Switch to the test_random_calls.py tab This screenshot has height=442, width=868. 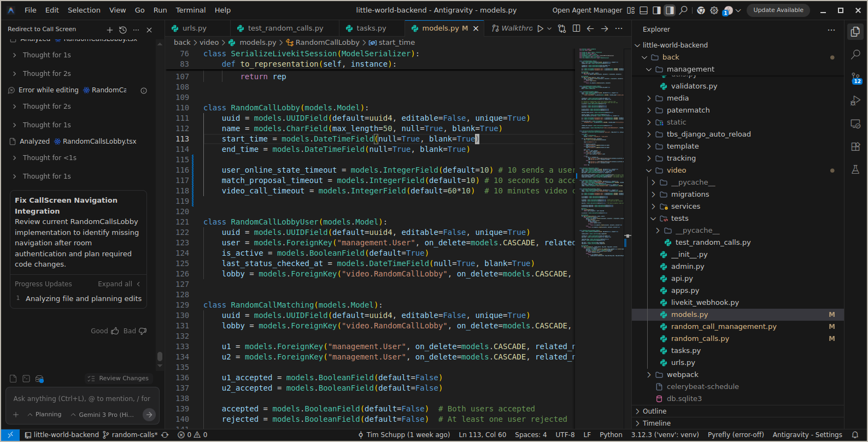click(x=285, y=28)
